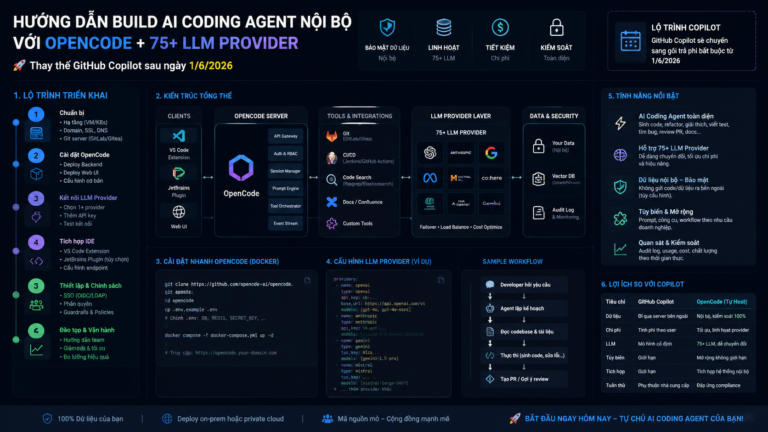Click the Thiết lập & Chính sách step heading
The image size is (768, 432).
point(91,286)
